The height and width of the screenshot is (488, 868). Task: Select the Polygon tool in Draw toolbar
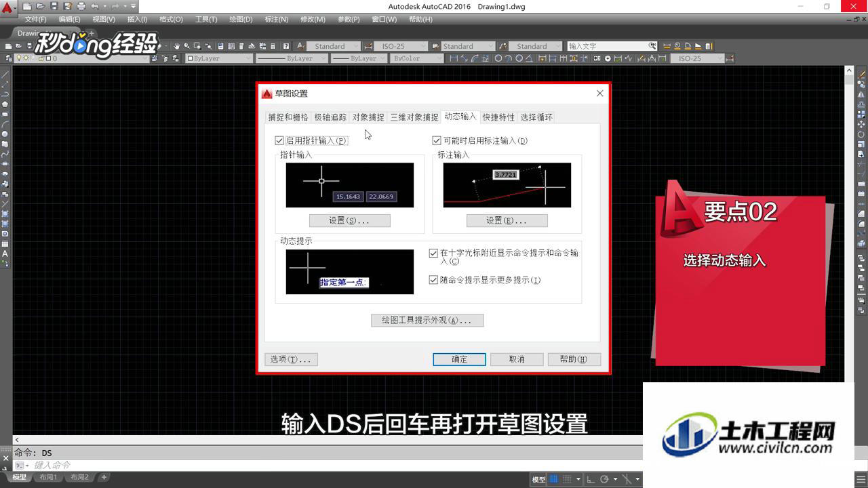coord(5,104)
